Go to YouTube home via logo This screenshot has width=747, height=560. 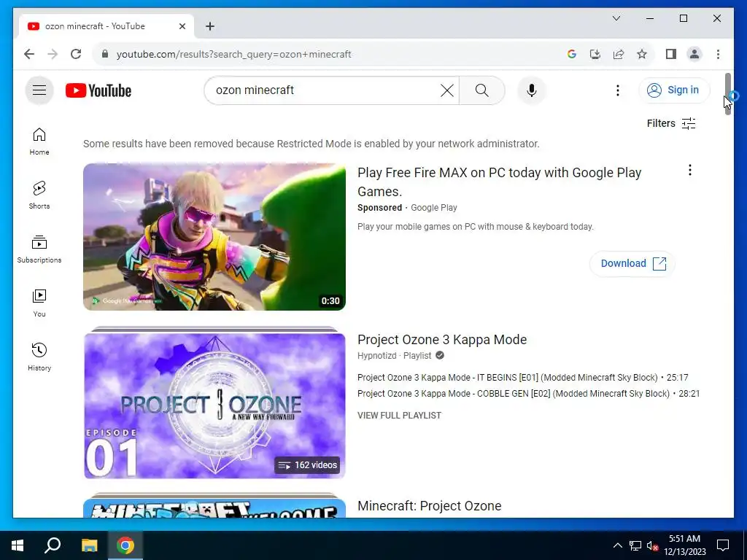tap(98, 90)
